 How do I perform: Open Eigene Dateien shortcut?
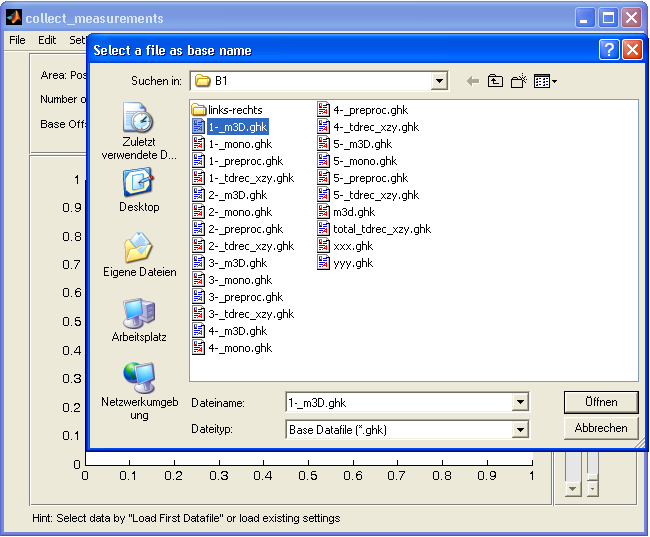pos(139,255)
